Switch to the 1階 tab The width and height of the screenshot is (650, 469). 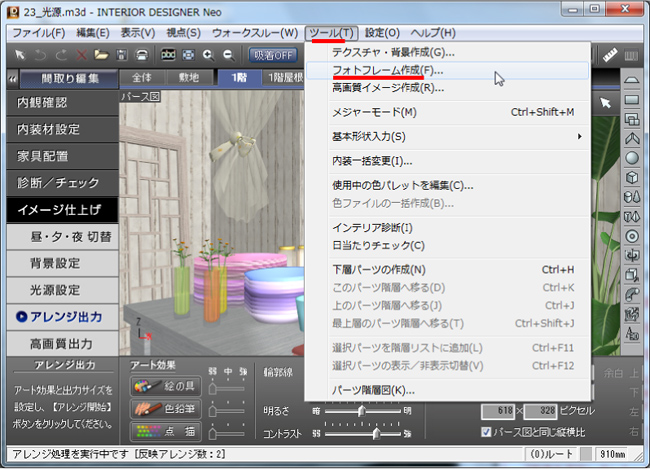click(x=239, y=78)
